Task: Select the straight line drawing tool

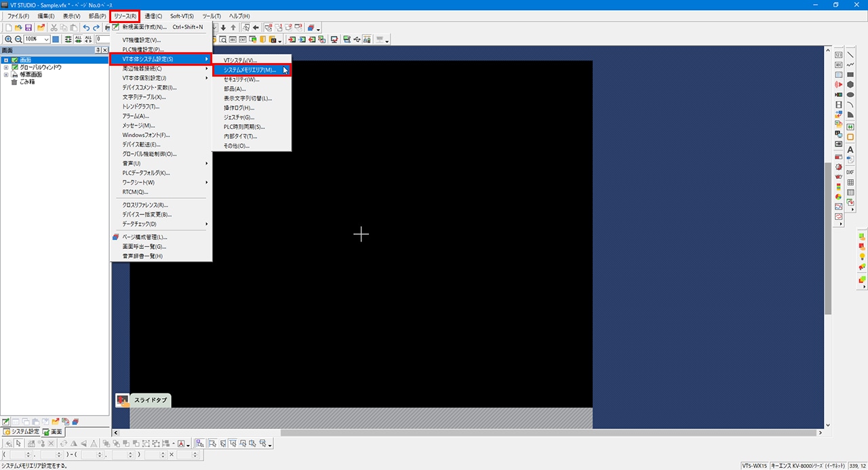Action: pos(850,54)
